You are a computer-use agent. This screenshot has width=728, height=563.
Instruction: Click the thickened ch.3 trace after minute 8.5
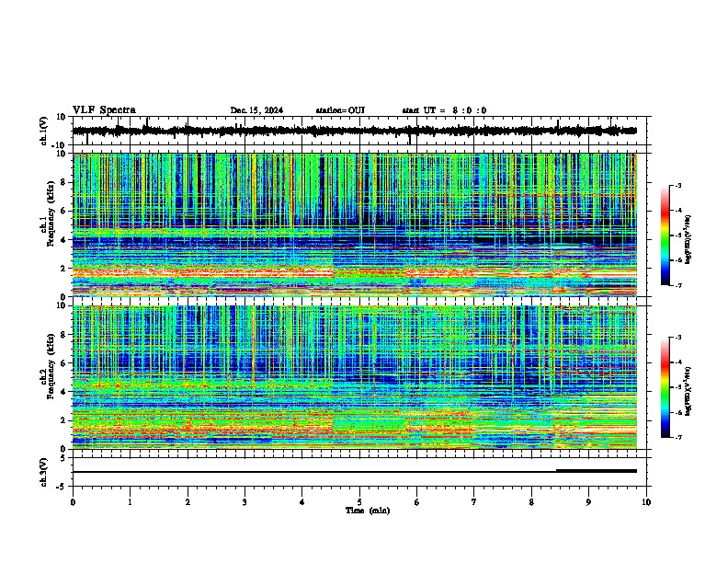(x=597, y=471)
